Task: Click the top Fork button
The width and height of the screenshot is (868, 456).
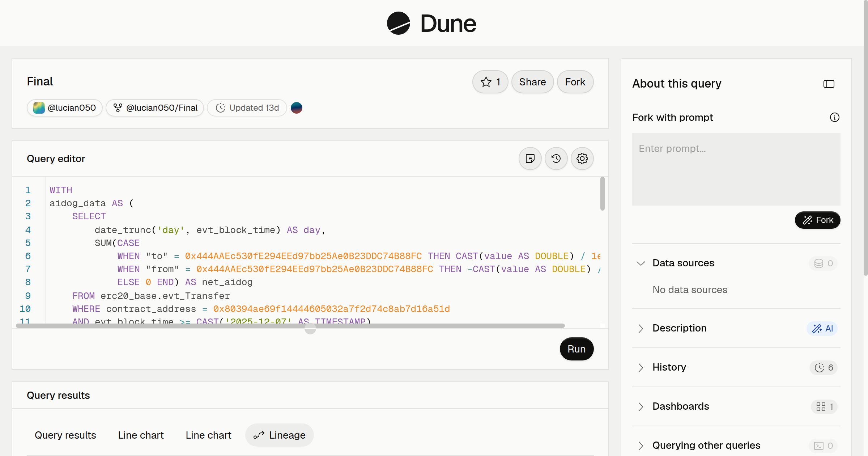Action: click(575, 82)
